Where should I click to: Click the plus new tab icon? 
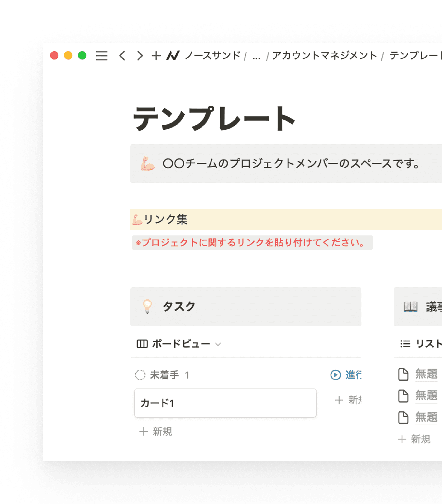click(156, 56)
